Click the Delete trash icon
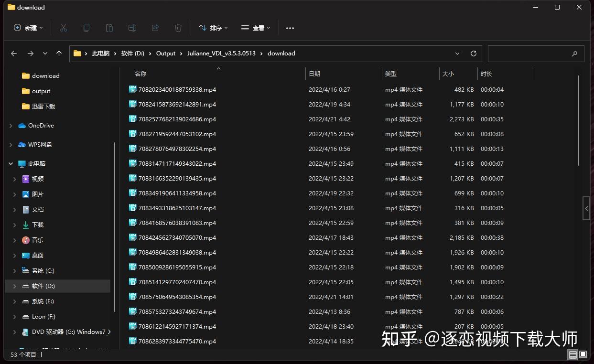The width and height of the screenshot is (594, 364). tap(178, 28)
